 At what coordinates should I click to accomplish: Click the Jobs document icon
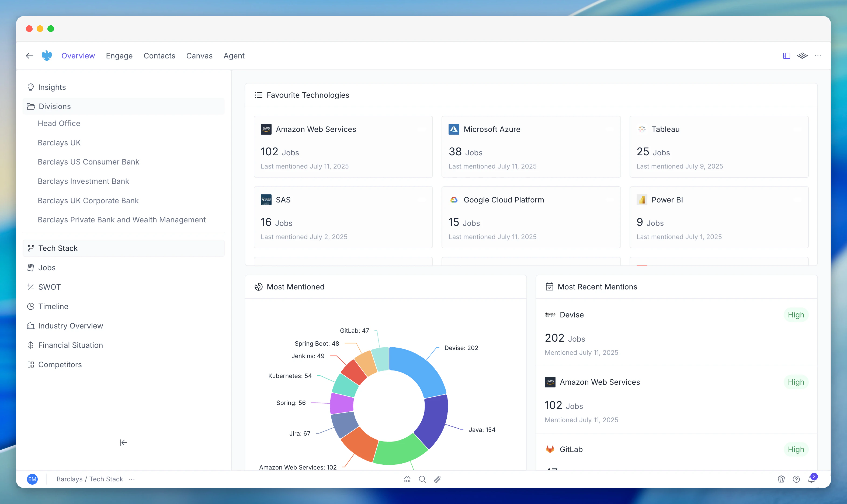tap(31, 268)
